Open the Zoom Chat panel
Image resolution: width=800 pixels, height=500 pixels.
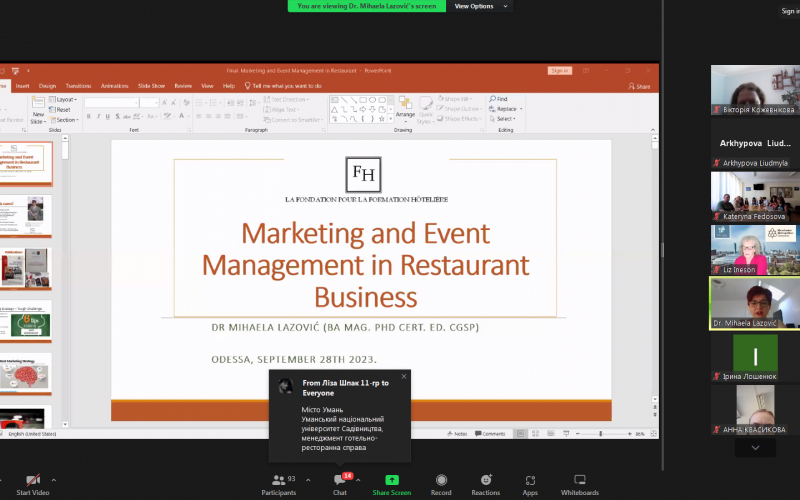[340, 485]
